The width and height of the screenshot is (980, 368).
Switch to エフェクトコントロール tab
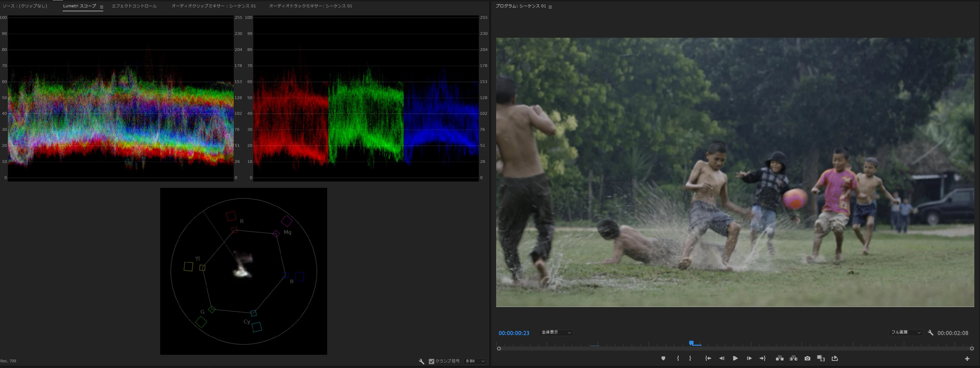(134, 6)
